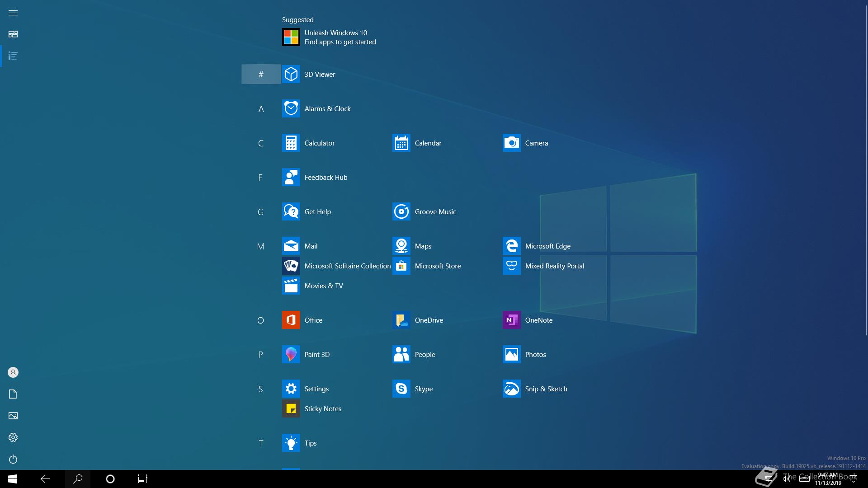Open the Power options button
This screenshot has height=488, width=868.
pyautogui.click(x=13, y=459)
